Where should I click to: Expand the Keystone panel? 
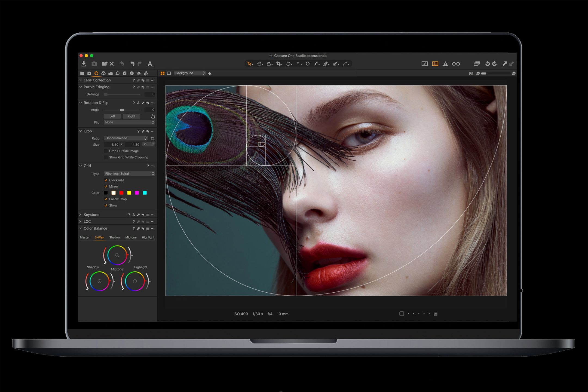80,215
